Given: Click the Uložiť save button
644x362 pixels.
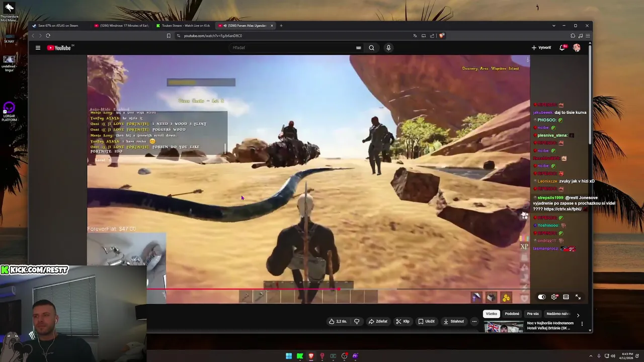Looking at the screenshot, I should tap(426, 321).
